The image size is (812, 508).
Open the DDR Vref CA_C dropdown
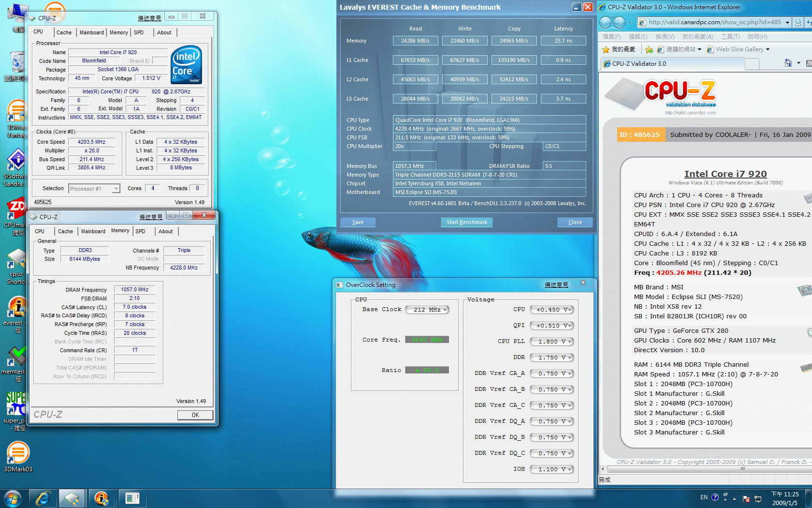point(551,405)
